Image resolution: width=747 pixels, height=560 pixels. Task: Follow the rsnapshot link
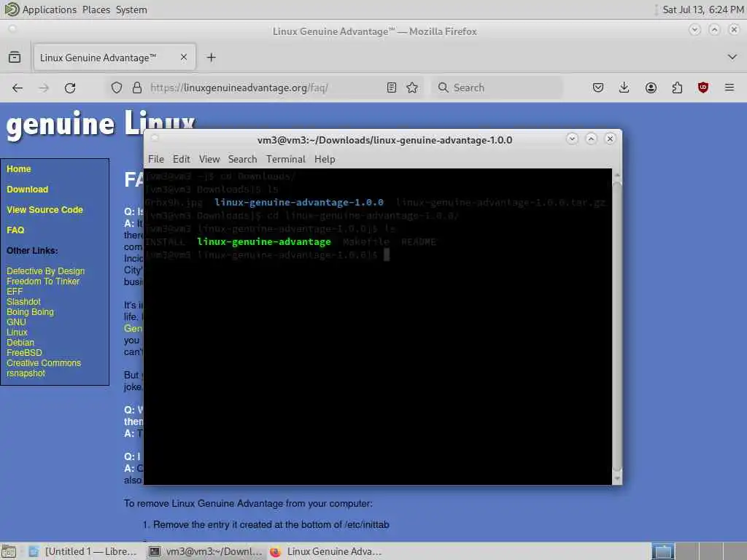(26, 373)
